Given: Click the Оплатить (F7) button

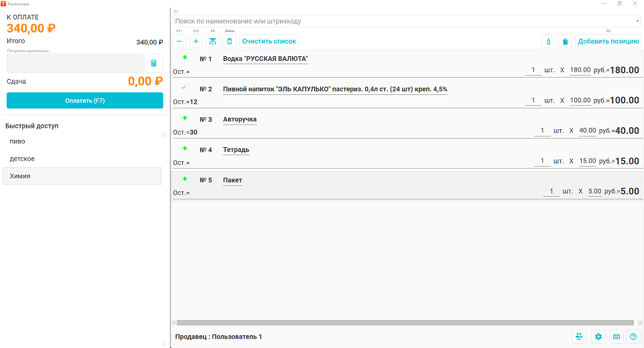Looking at the screenshot, I should pyautogui.click(x=85, y=100).
